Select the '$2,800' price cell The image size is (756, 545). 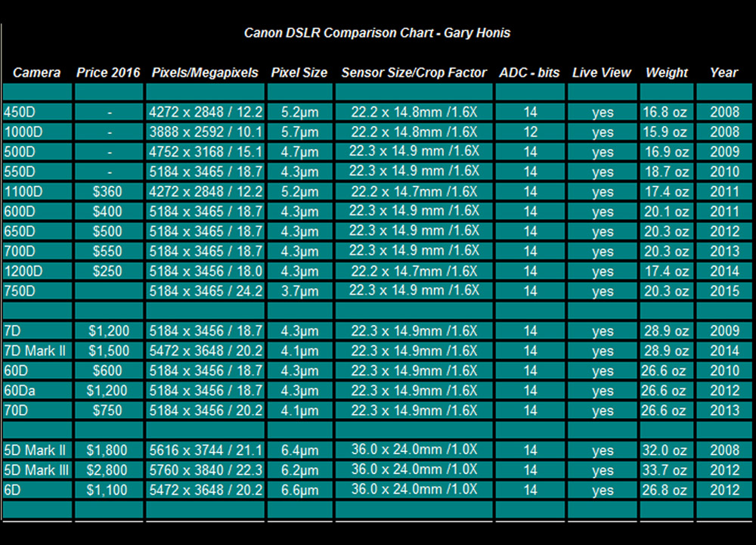pos(109,470)
